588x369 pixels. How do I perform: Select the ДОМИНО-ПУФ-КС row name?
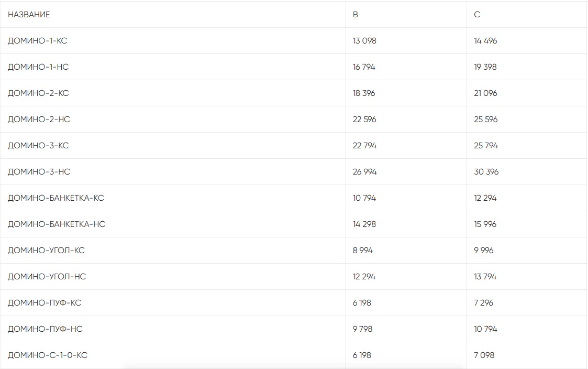point(45,303)
